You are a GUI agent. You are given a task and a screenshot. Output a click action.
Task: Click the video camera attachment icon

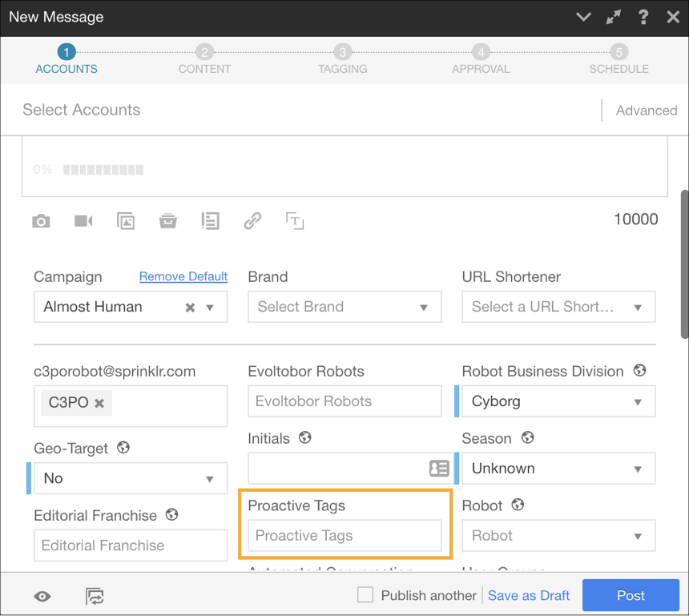pyautogui.click(x=83, y=220)
